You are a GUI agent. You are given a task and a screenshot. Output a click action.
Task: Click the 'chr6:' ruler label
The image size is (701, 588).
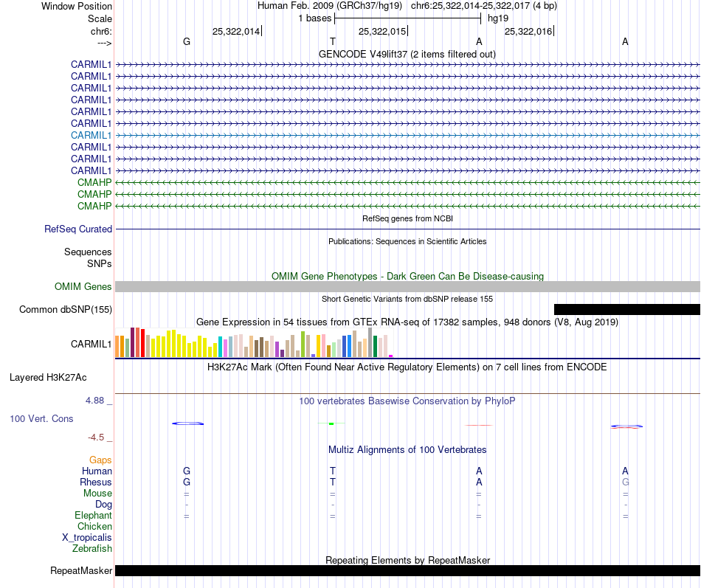pyautogui.click(x=101, y=31)
